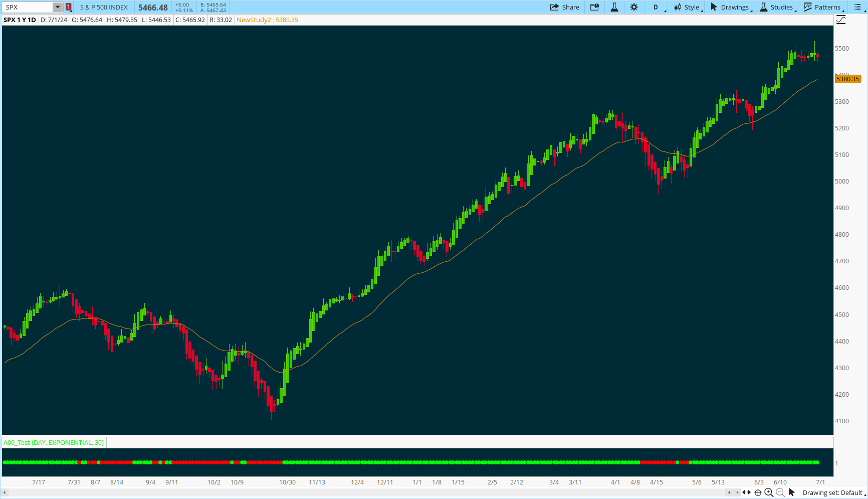Open the Patterns dropdown menu

823,7
